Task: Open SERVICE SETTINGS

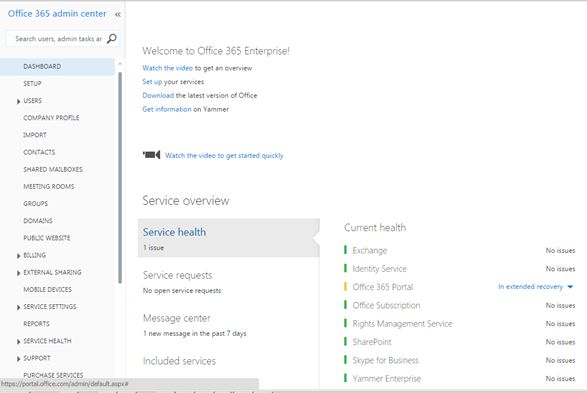Action: (x=50, y=307)
